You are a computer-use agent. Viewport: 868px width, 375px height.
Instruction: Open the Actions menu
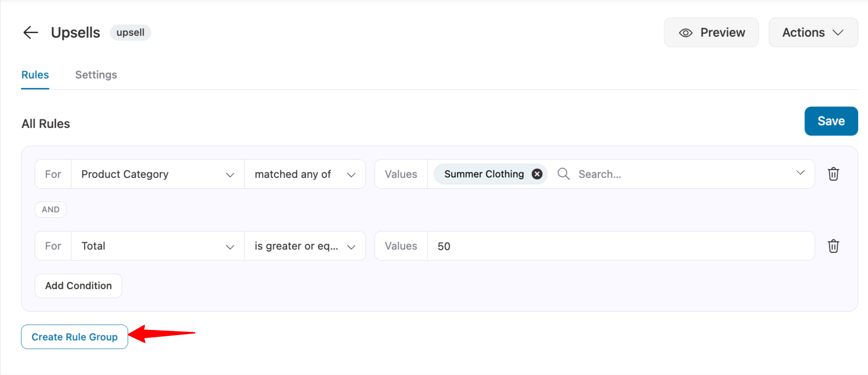[x=813, y=32]
